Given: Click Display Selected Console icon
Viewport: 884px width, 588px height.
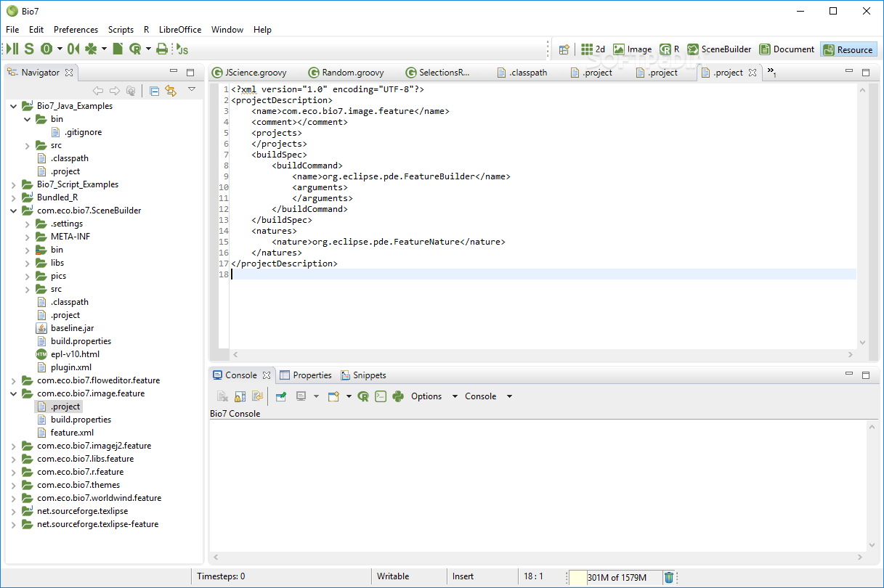Looking at the screenshot, I should tap(300, 396).
